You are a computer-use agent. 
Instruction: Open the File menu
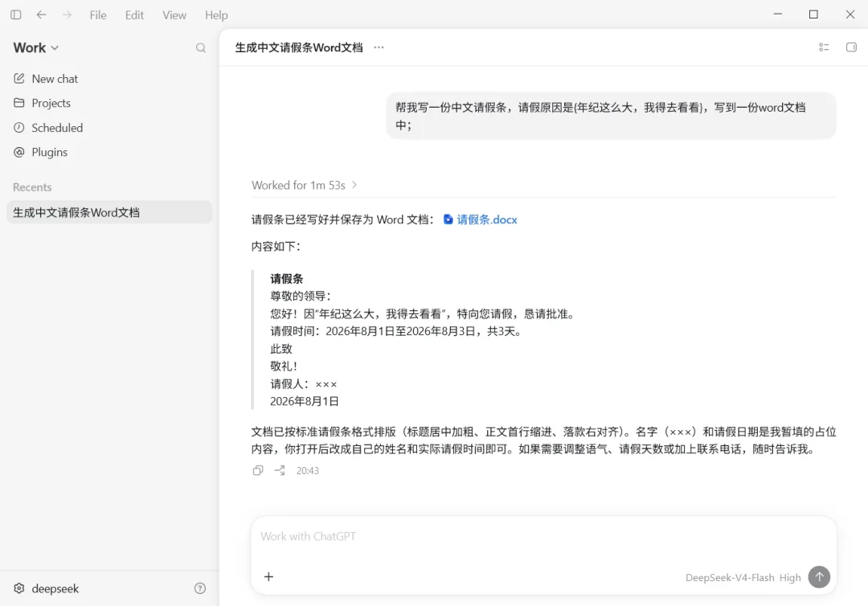[98, 15]
